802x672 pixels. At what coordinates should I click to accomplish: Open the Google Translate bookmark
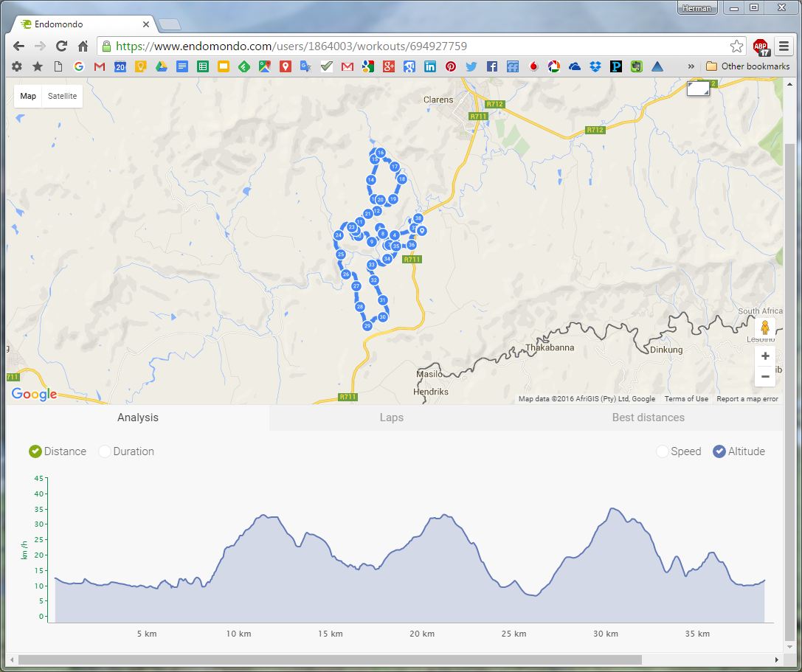306,66
